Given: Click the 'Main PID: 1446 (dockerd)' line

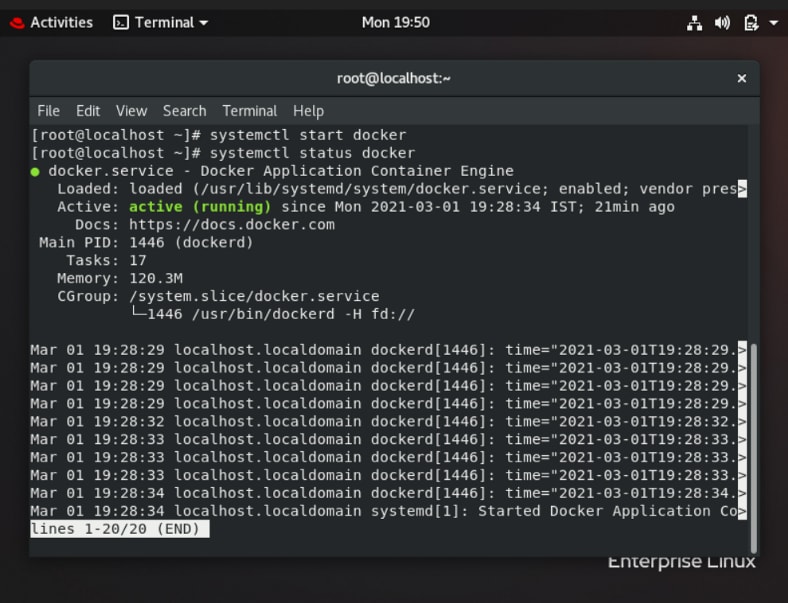Looking at the screenshot, I should [146, 243].
